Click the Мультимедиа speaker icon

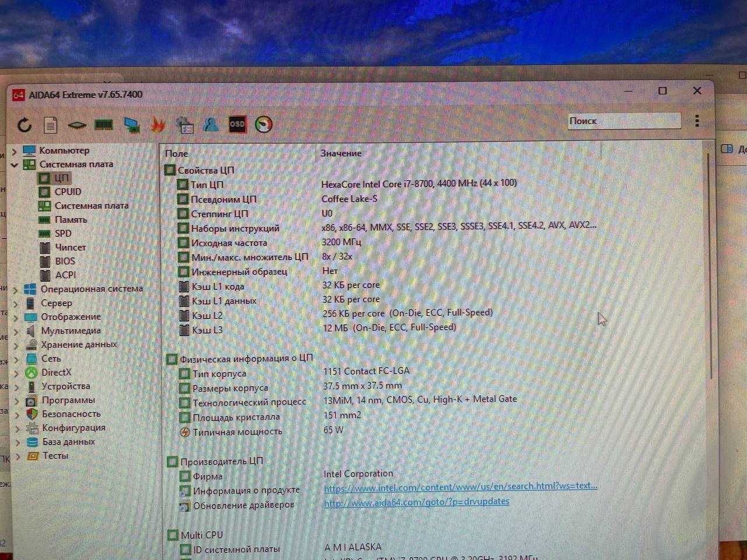[x=31, y=331]
